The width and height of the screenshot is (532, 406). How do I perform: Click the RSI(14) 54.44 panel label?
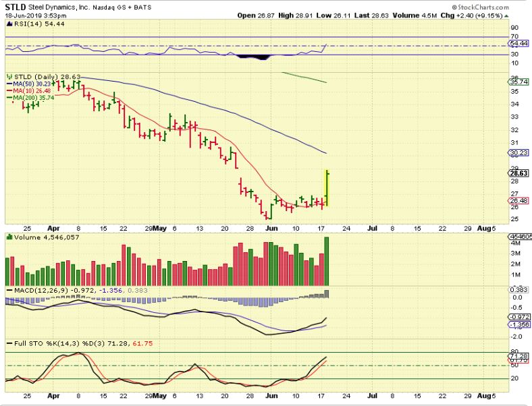38,24
